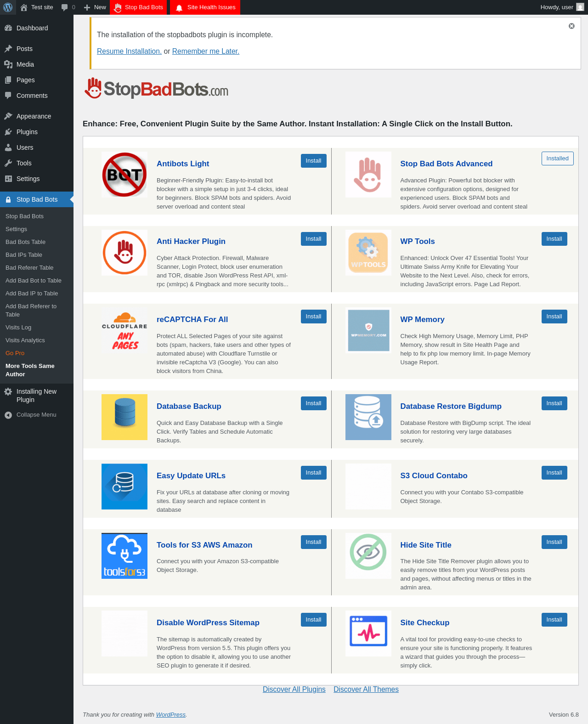Screen dimensions: 588x724
Task: Select Go Pro in sidebar
Action: coord(15,353)
